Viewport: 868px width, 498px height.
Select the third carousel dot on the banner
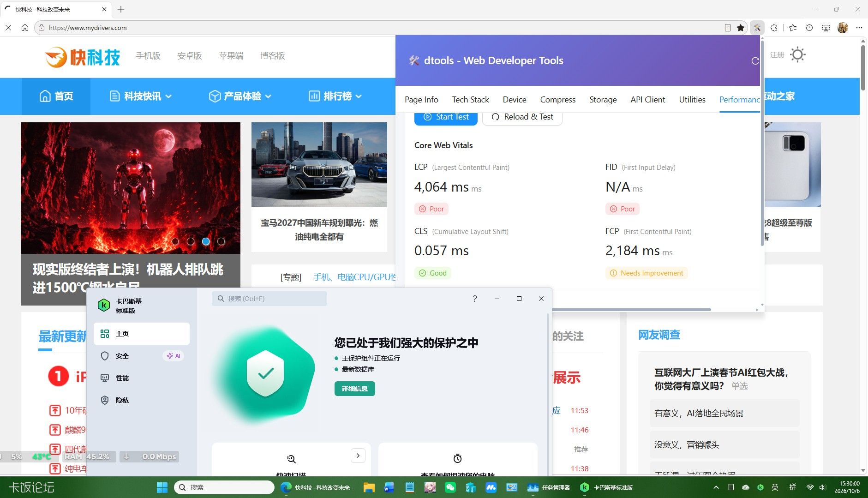click(x=206, y=241)
